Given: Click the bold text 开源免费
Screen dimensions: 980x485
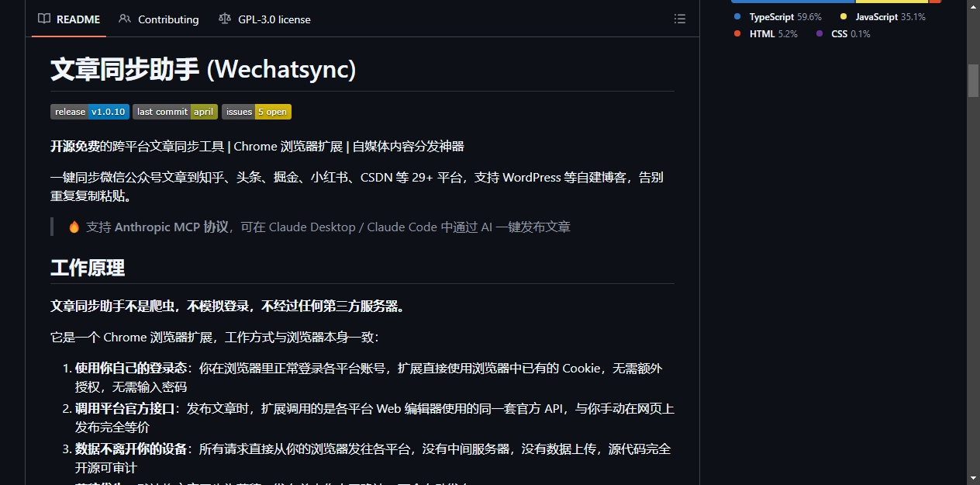Looking at the screenshot, I should point(75,146).
